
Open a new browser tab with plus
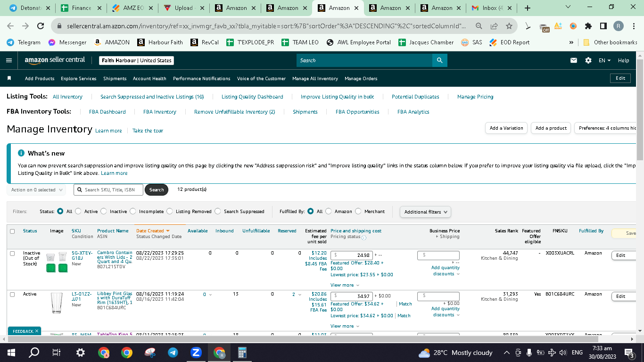[528, 8]
